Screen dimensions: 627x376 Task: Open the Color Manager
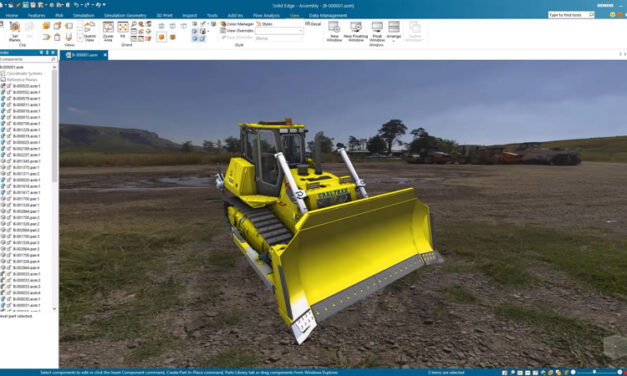[237, 24]
